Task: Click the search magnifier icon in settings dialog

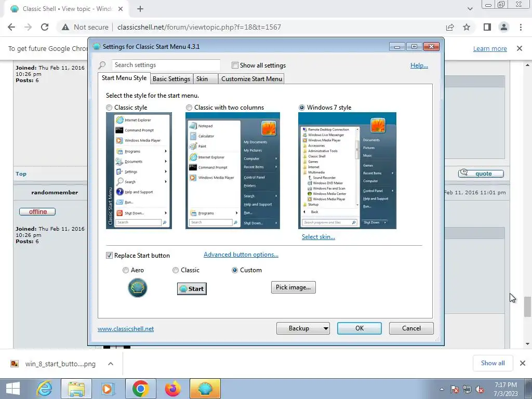Action: click(x=102, y=65)
